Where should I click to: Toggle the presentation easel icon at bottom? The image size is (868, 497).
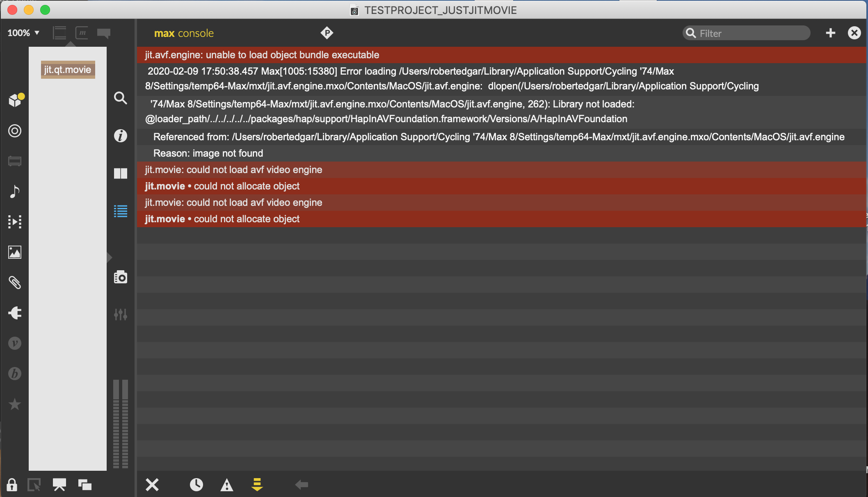point(59,485)
